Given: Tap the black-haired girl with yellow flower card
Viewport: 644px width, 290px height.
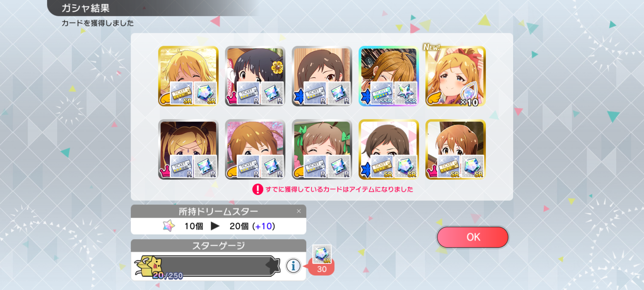Looking at the screenshot, I should (255, 76).
